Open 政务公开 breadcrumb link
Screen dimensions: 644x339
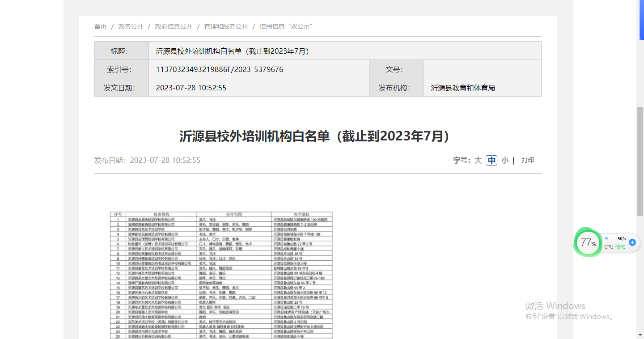tap(131, 26)
